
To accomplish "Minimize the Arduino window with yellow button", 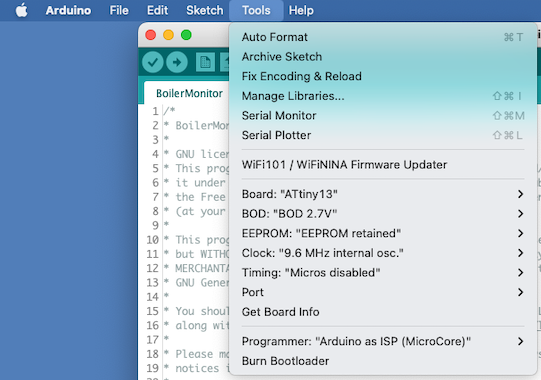I will 168,35.
